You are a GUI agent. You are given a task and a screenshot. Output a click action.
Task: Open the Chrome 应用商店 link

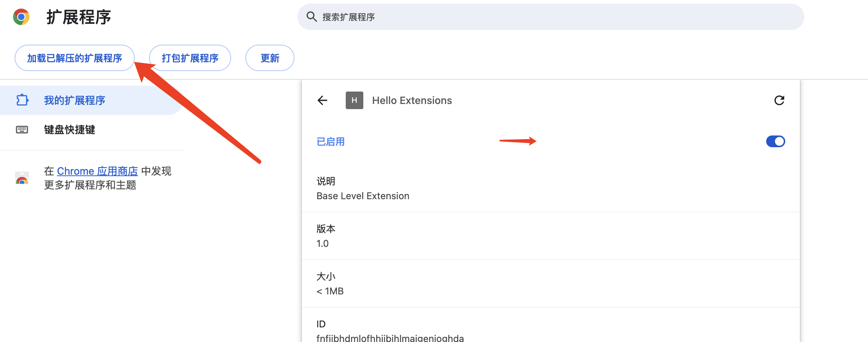pos(97,171)
